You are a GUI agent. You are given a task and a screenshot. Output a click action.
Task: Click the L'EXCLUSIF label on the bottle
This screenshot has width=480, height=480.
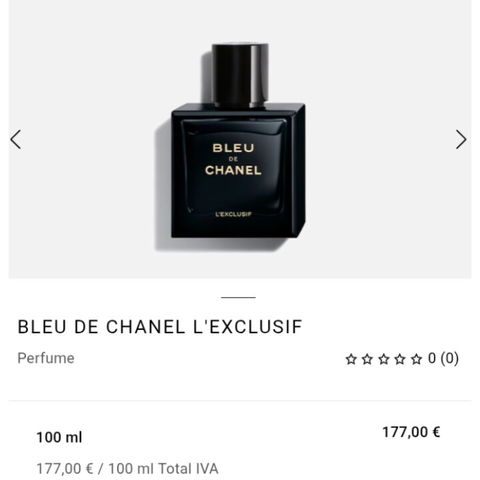[233, 214]
